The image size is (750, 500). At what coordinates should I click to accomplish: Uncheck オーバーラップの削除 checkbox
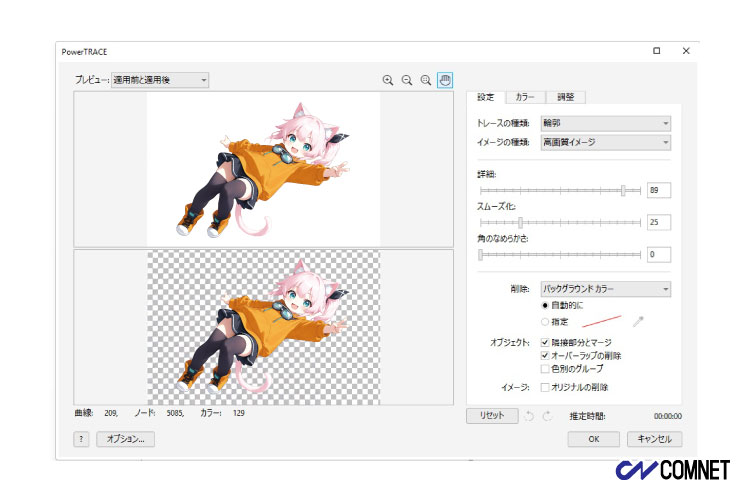(545, 356)
